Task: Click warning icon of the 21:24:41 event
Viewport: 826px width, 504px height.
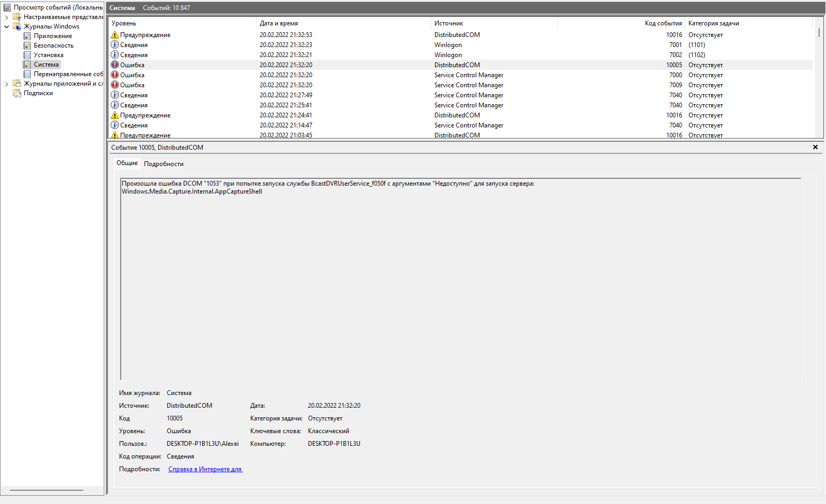Action: (x=115, y=115)
